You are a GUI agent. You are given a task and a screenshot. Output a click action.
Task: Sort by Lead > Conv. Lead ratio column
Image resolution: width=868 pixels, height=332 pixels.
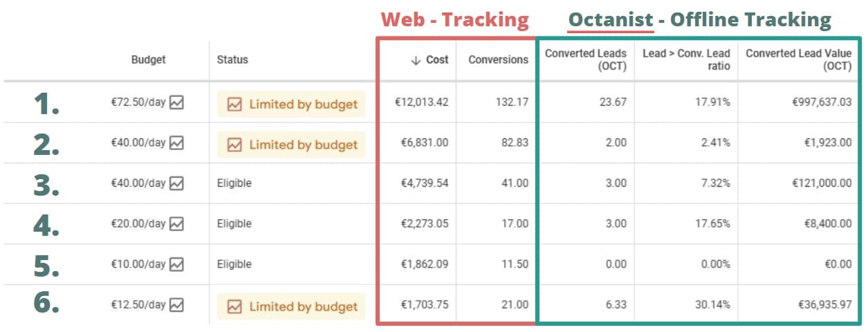[686, 60]
